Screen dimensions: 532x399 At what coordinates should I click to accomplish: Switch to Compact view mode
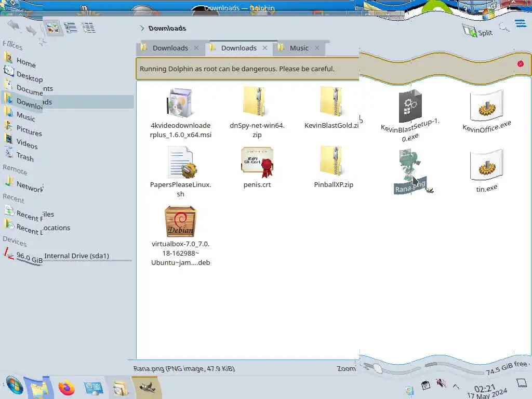(71, 28)
